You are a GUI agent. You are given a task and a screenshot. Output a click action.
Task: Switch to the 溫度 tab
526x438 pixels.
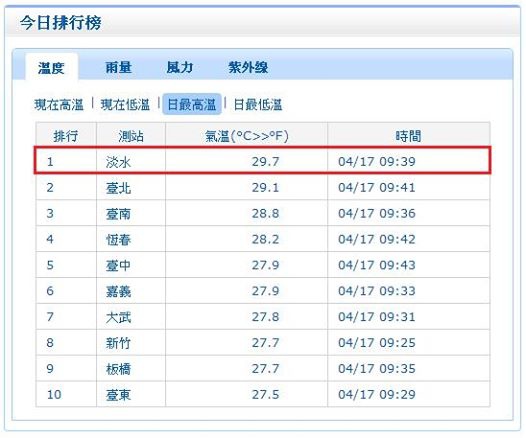point(51,68)
